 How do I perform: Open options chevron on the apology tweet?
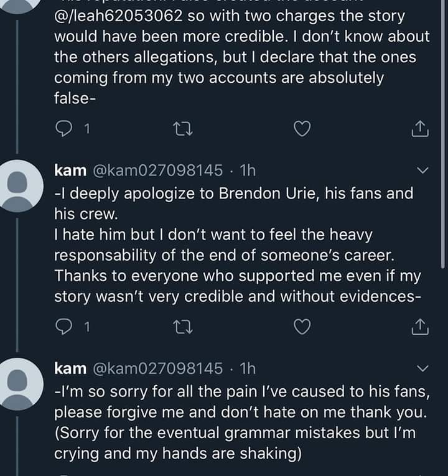point(422,170)
